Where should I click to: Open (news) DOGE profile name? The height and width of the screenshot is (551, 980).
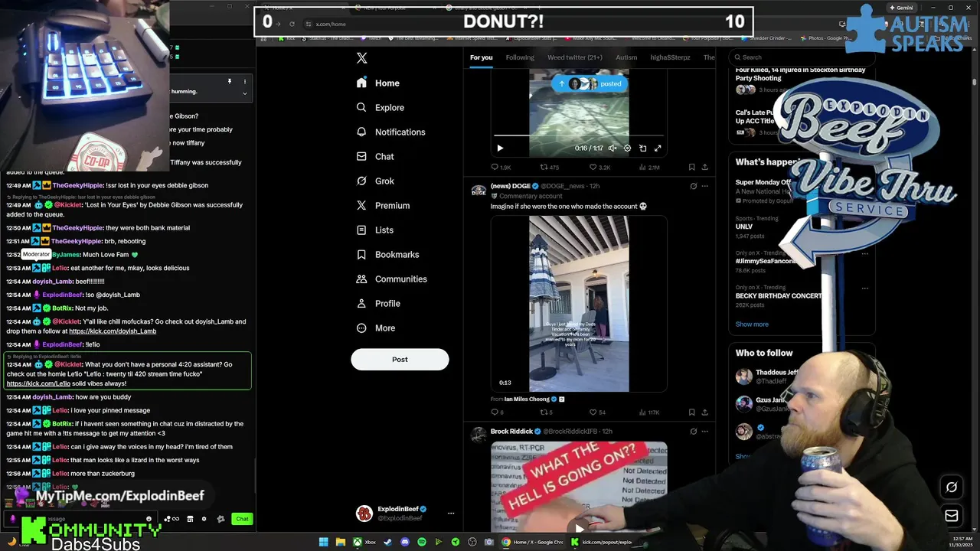pyautogui.click(x=511, y=186)
